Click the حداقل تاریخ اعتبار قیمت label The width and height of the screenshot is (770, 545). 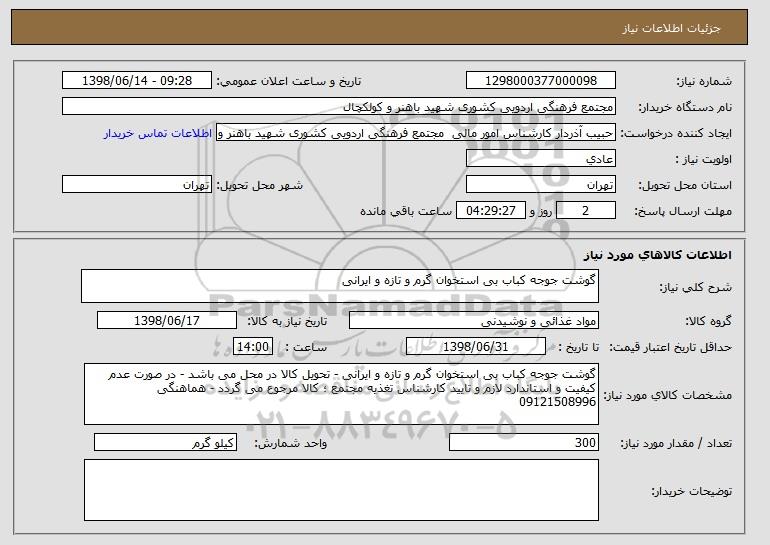(671, 348)
